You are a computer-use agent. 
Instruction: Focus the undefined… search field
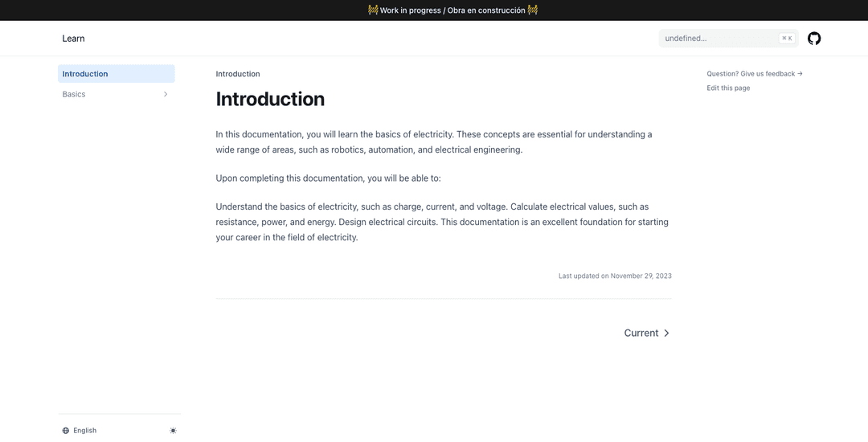tap(728, 38)
